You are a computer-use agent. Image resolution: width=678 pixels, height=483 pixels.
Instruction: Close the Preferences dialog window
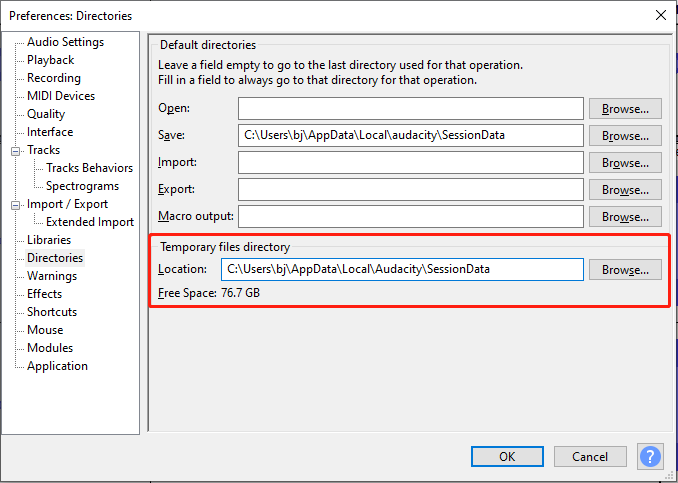point(660,15)
